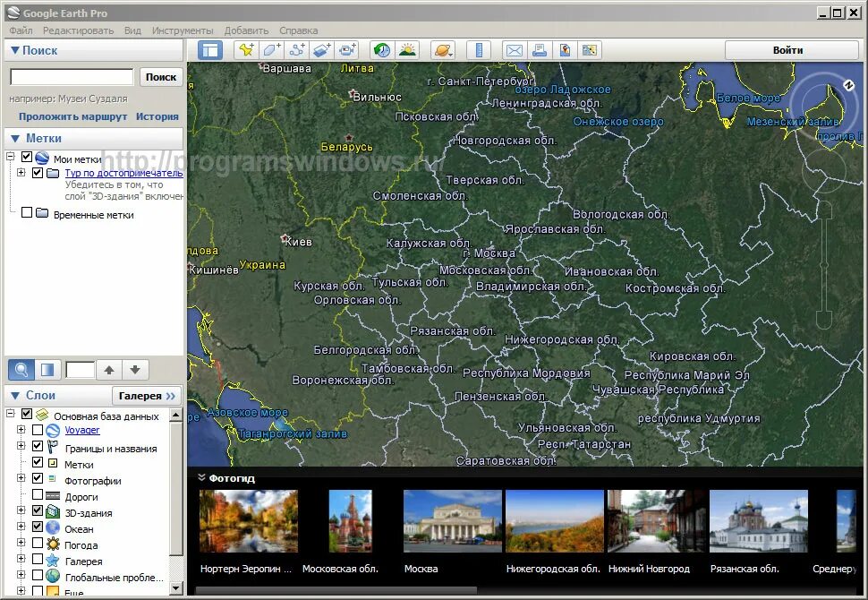Toggle sunlight across the landscape
Image resolution: width=868 pixels, height=600 pixels.
pyautogui.click(x=407, y=50)
